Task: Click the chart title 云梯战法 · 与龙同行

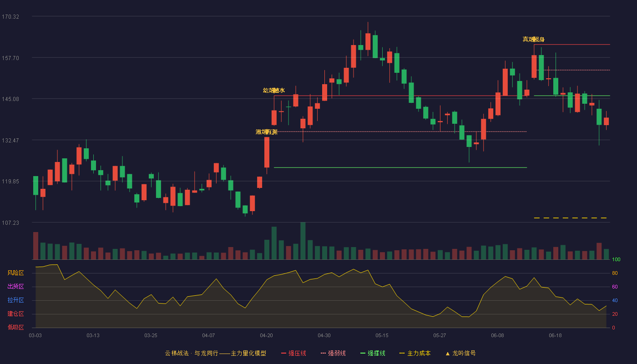Action: (192, 353)
